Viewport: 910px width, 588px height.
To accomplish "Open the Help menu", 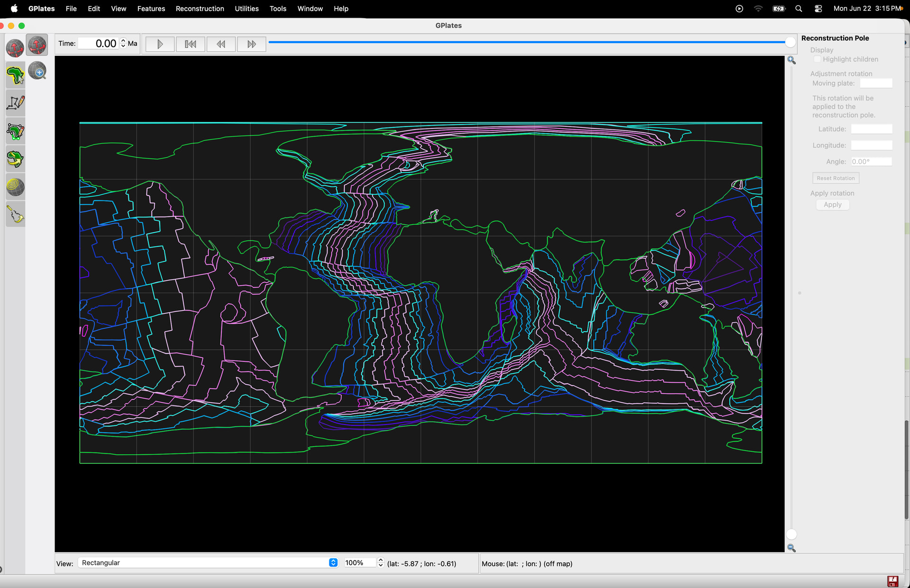I will 341,9.
